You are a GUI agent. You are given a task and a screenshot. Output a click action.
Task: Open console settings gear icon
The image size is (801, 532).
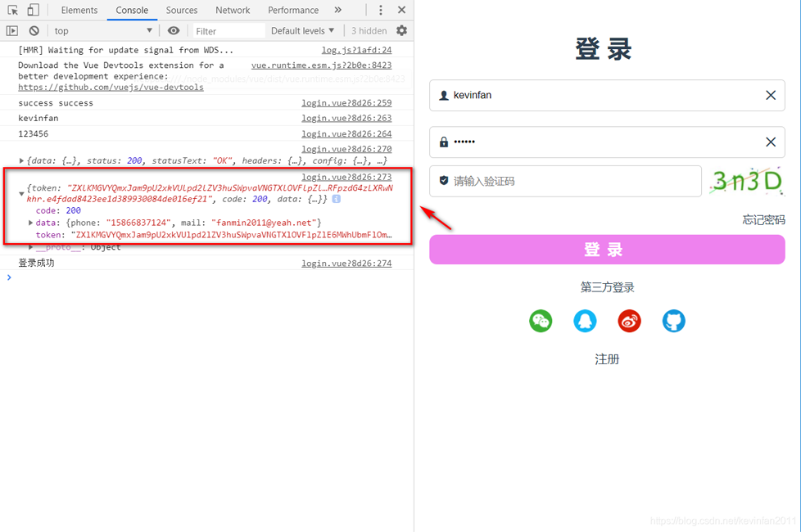click(x=402, y=30)
